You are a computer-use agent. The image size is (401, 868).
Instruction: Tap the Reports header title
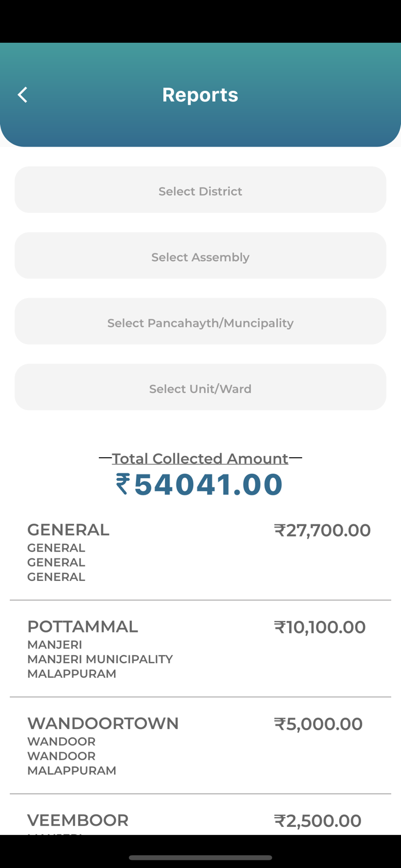tap(200, 94)
